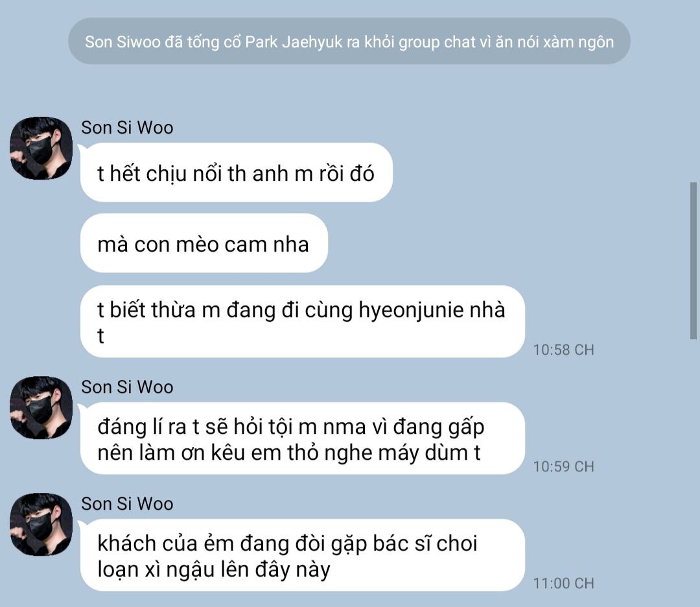This screenshot has width=700, height=607.
Task: Click the chat scrollbar thumb on right edge
Action: coord(694,261)
